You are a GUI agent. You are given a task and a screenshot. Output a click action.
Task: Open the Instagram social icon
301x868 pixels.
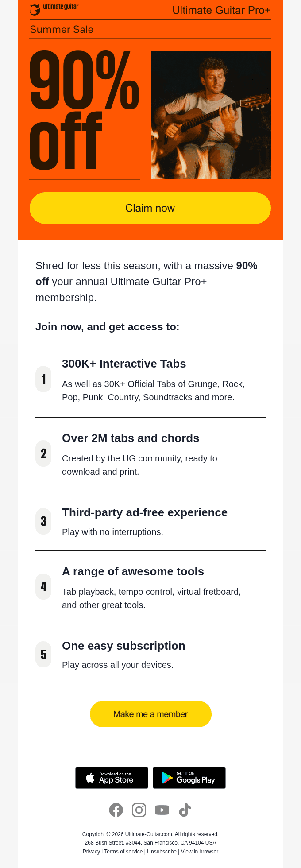139,810
